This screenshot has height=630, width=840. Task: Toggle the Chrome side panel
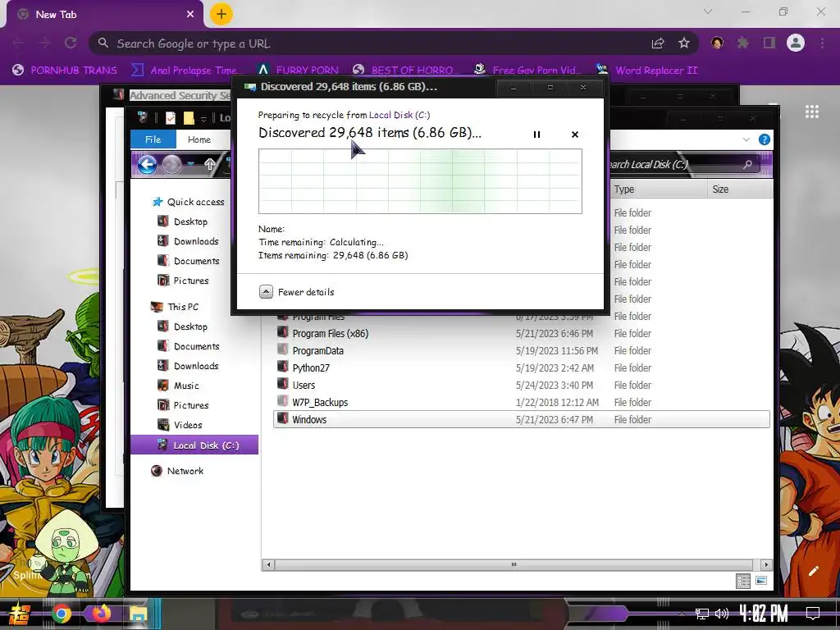[x=769, y=43]
